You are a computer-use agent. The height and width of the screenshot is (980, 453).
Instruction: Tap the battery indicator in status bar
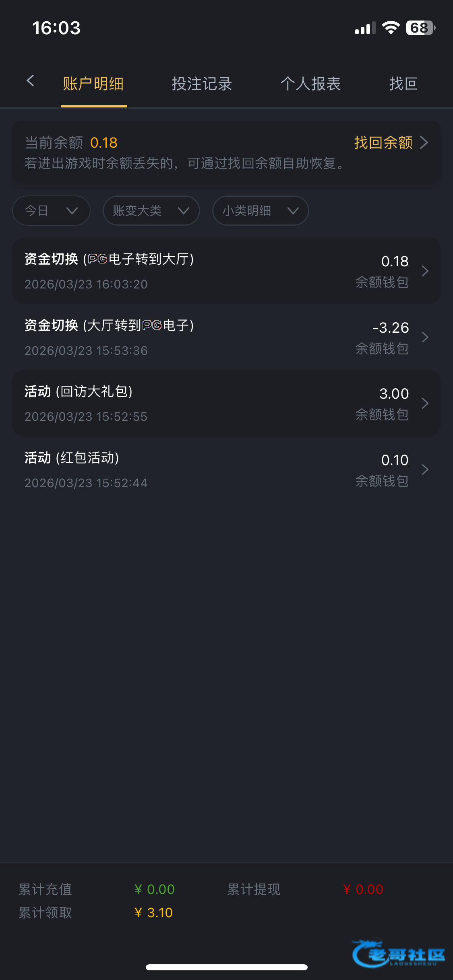[420, 28]
